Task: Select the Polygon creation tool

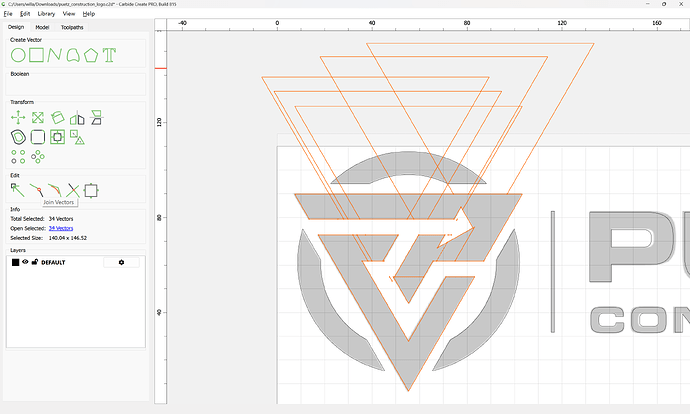Action: tap(91, 55)
